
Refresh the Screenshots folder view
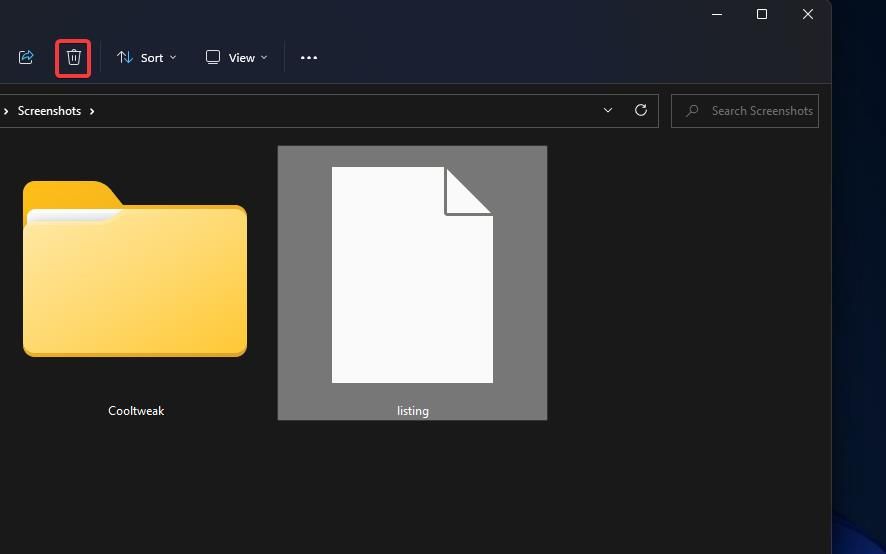pyautogui.click(x=641, y=110)
